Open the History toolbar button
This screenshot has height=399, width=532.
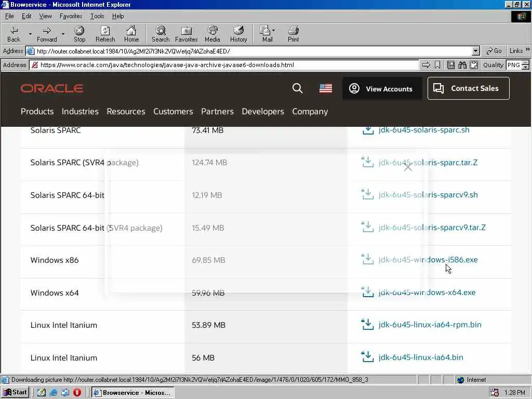tap(238, 34)
